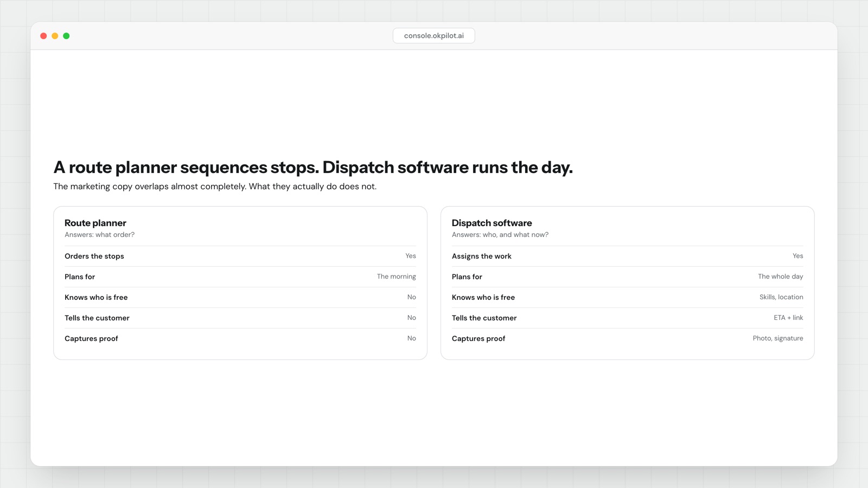Click 'Captures proof' in Dispatch software card
The height and width of the screenshot is (488, 868).
click(478, 339)
